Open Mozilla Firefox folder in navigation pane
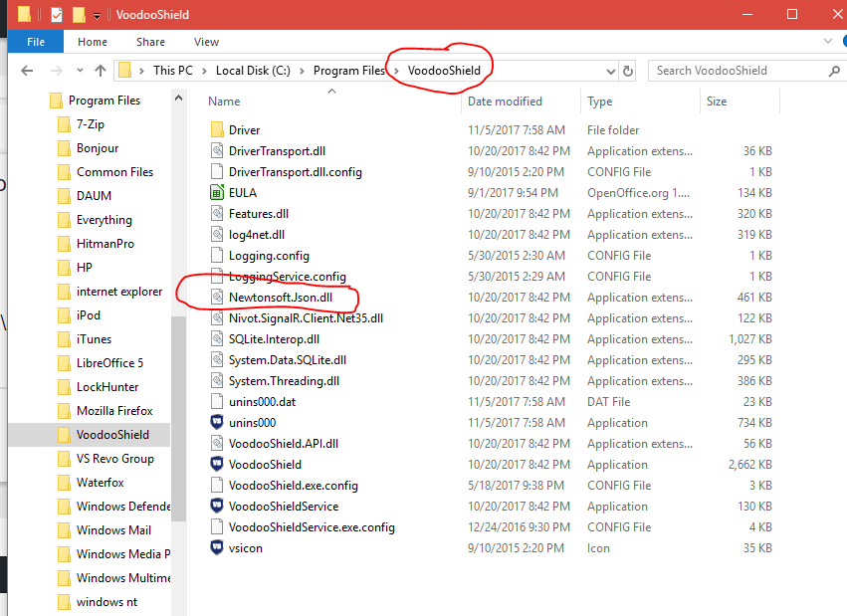Image resolution: width=847 pixels, height=616 pixels. [114, 411]
